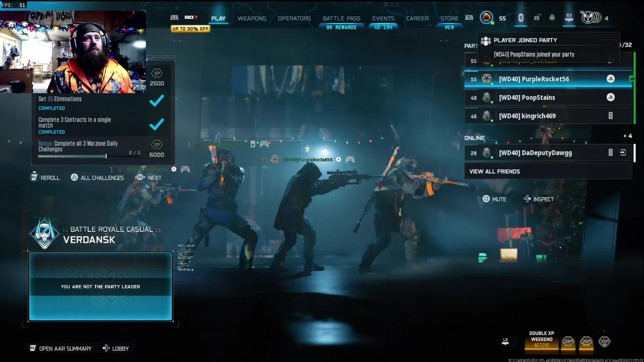Select [WD40] PoopStains party row
The height and width of the screenshot is (362, 644).
[548, 98]
